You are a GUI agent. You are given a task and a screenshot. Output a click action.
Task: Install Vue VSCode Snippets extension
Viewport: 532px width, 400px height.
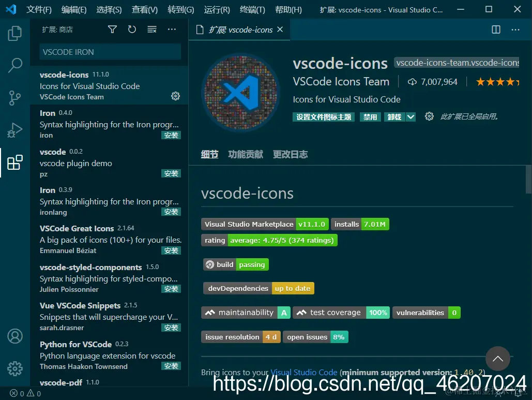(171, 328)
